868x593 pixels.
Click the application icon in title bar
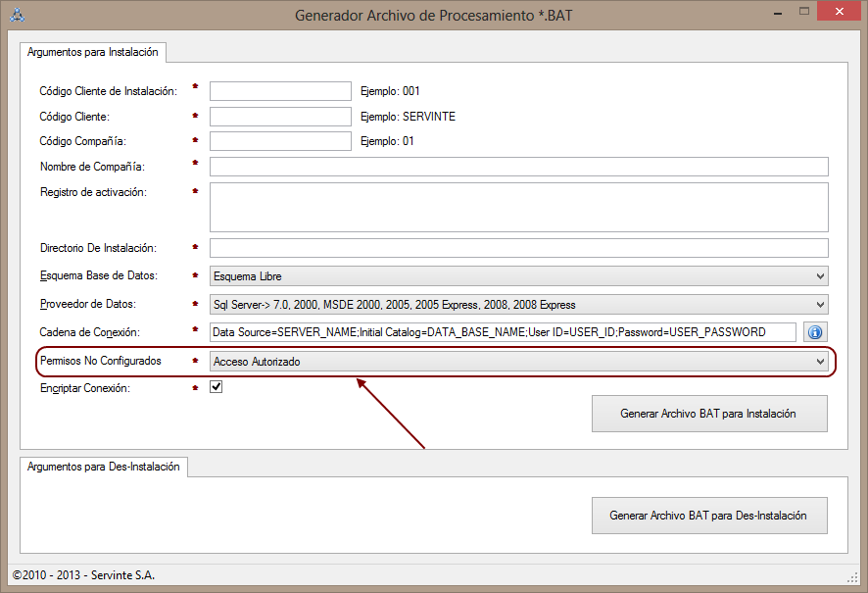click(18, 15)
